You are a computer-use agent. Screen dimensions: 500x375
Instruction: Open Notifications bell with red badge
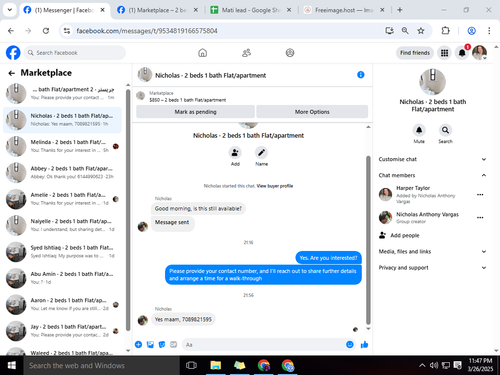(462, 53)
